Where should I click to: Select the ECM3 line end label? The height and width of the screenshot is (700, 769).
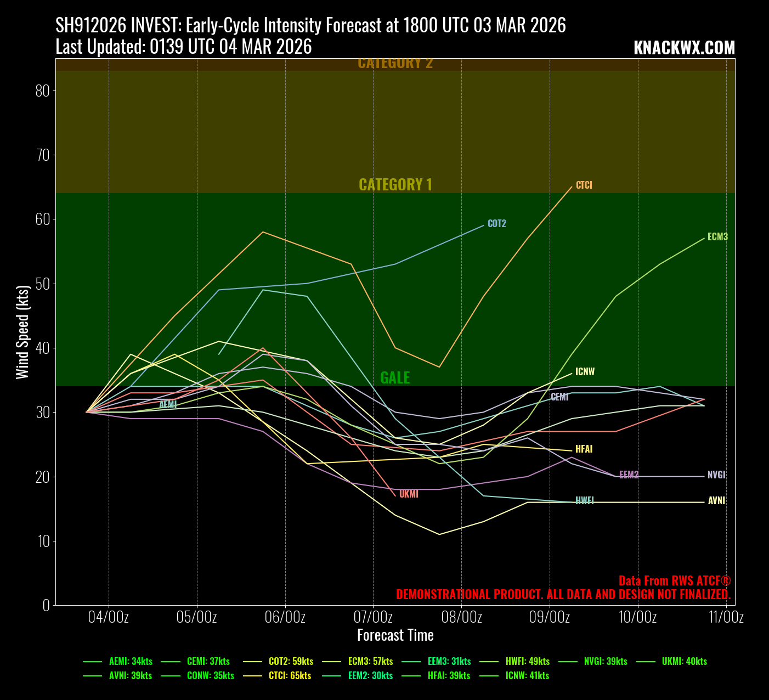coord(717,237)
